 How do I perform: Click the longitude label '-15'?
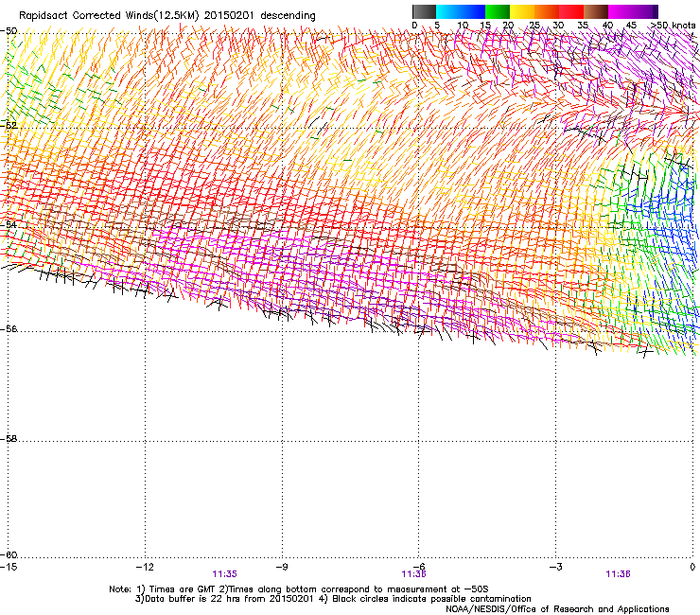(9, 567)
